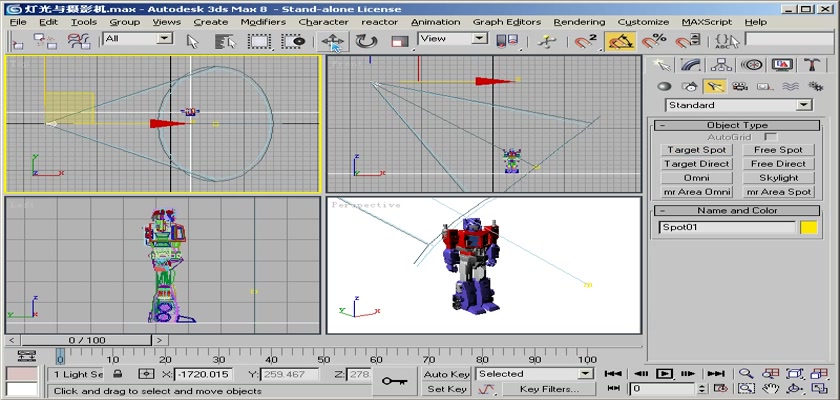Open the Standard light type dropdown

pos(739,105)
